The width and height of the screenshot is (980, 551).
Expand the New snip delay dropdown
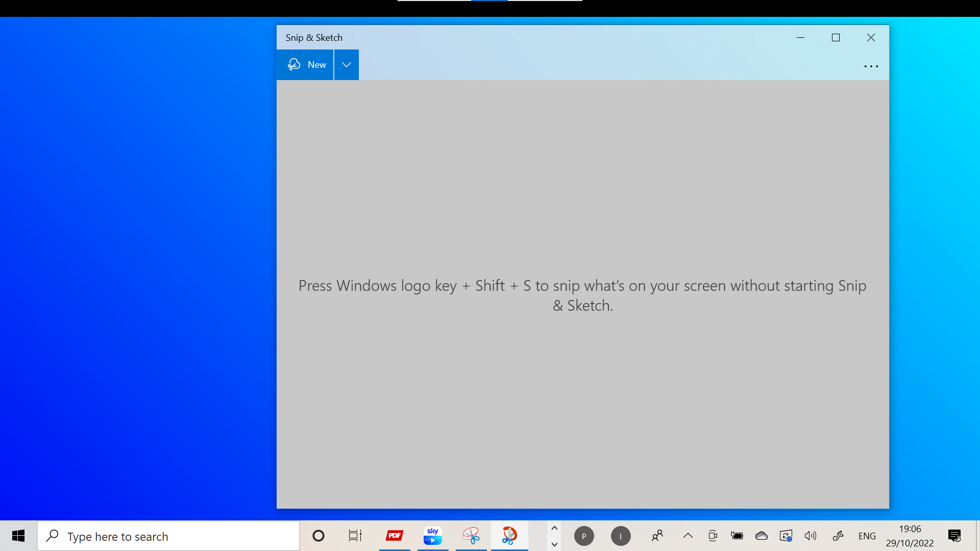coord(347,65)
